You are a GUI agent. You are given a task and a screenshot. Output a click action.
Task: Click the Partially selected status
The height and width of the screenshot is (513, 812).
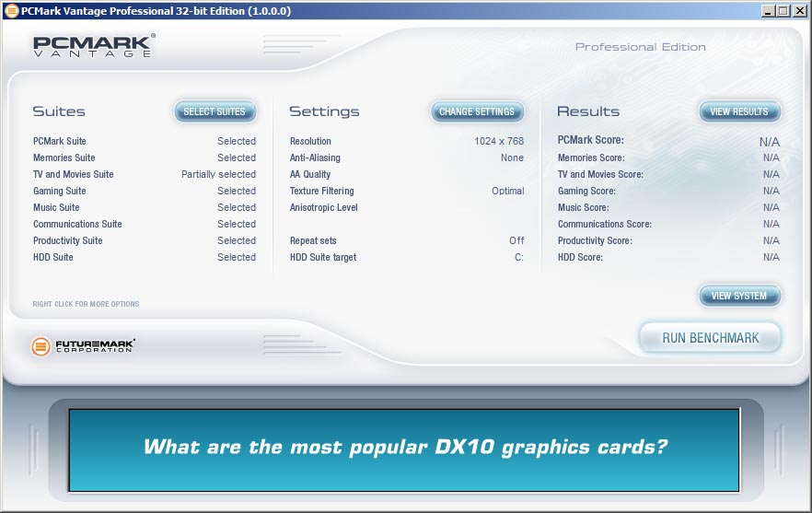click(x=218, y=174)
